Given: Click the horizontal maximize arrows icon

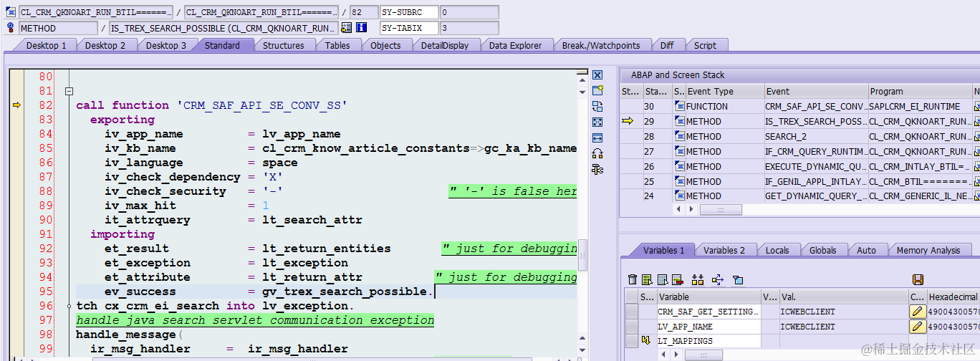Looking at the screenshot, I should point(597,138).
